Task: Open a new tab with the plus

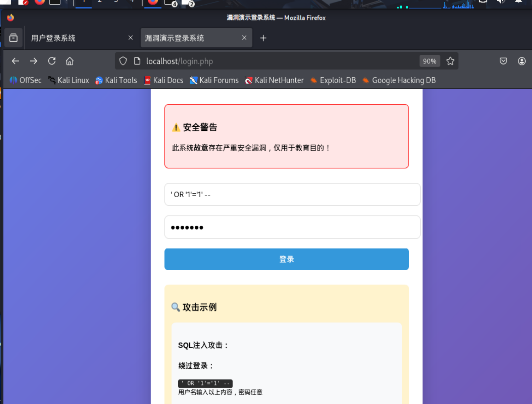Action: (263, 38)
